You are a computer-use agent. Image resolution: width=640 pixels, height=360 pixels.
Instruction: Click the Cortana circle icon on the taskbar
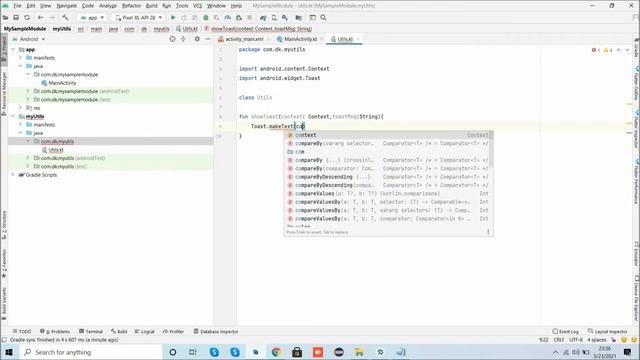click(173, 352)
